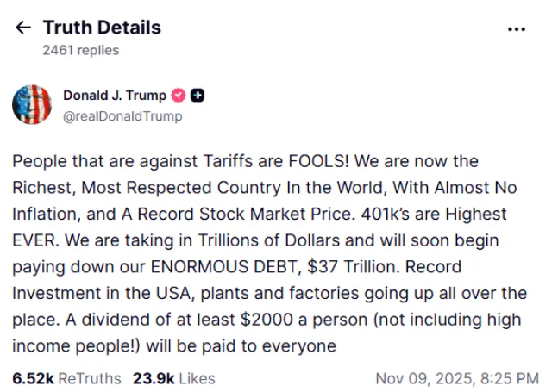Viewport: 552px width, 392px height.
Task: Click the red verified badge
Action: 179,96
